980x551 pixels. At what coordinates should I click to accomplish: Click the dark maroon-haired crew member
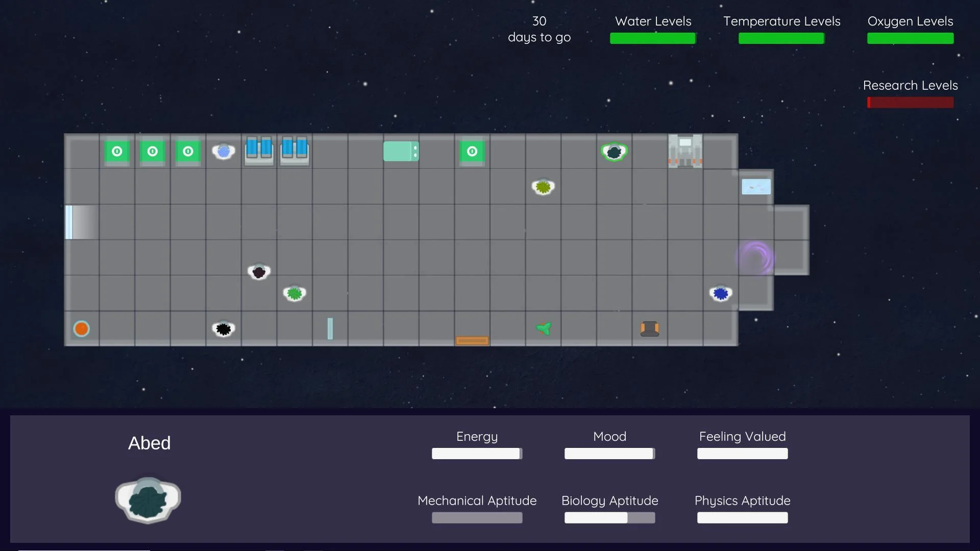click(x=259, y=271)
